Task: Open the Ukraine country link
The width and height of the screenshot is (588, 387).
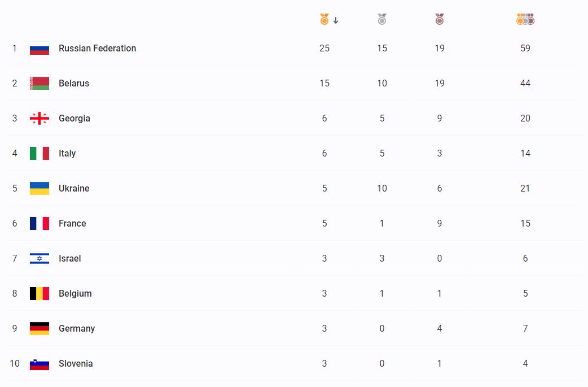Action: (74, 189)
